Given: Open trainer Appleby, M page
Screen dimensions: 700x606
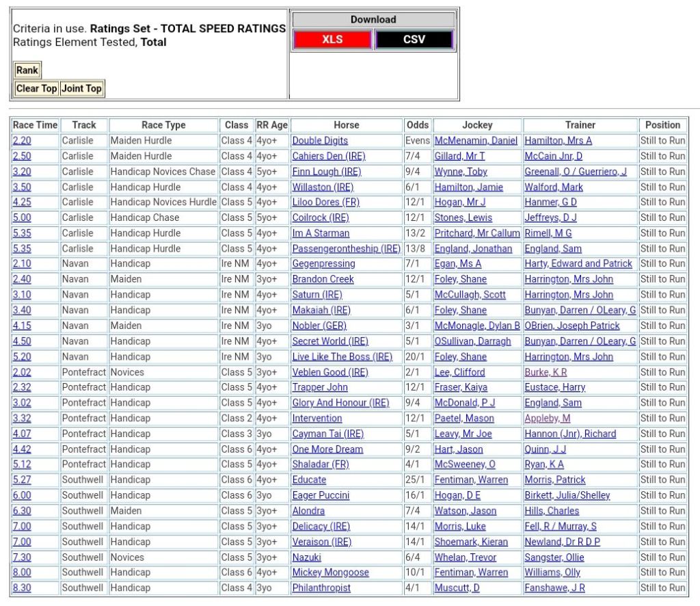Looking at the screenshot, I should click(x=547, y=418).
